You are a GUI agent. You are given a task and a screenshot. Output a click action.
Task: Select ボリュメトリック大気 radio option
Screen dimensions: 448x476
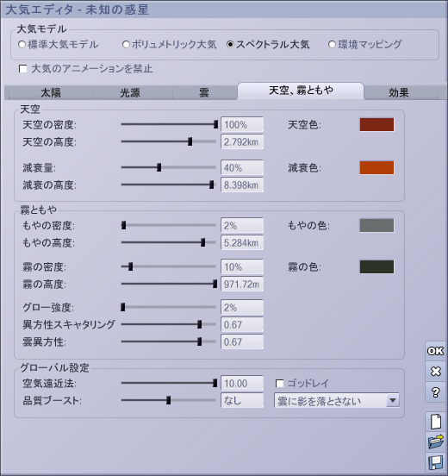(x=126, y=45)
